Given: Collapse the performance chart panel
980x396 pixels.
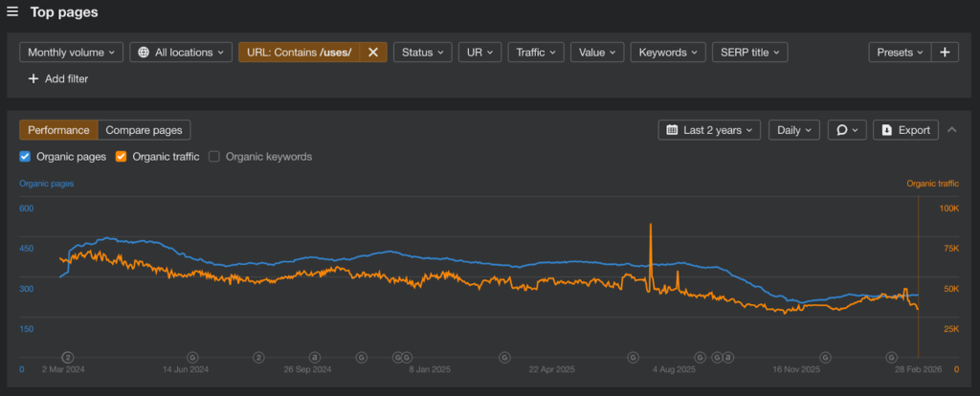Looking at the screenshot, I should (952, 130).
